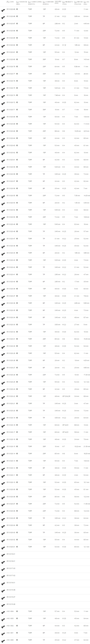This screenshot has width=90, height=644.
Task: Click the 切削头直径 (HDD) column header
Action: tap(58, 3)
